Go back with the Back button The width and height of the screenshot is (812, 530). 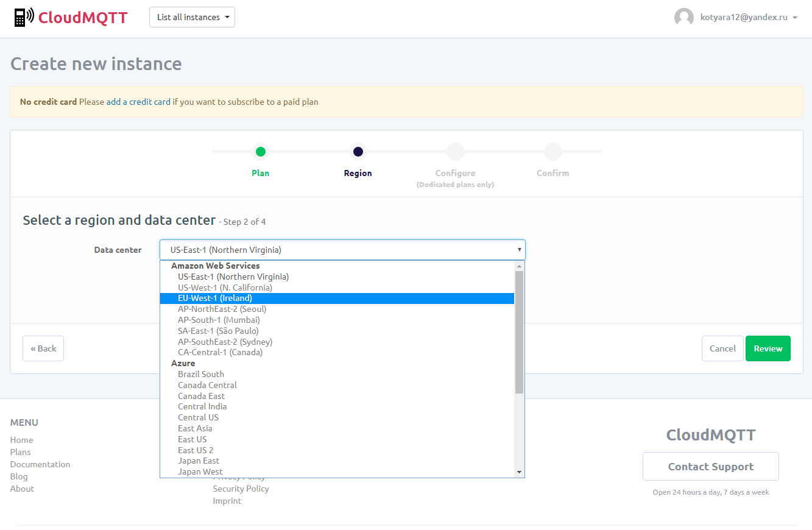(43, 348)
